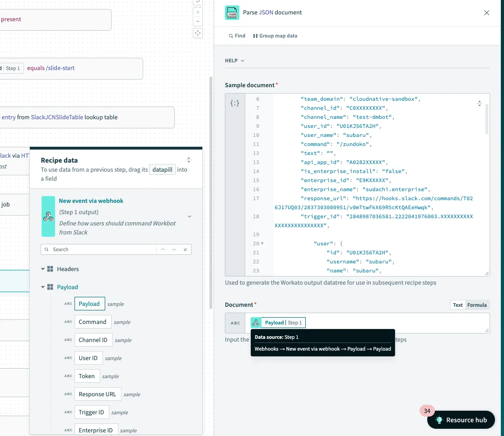Screen dimensions: 504x436
Task: Collapse the Headers tree group
Action: [x=43, y=269]
